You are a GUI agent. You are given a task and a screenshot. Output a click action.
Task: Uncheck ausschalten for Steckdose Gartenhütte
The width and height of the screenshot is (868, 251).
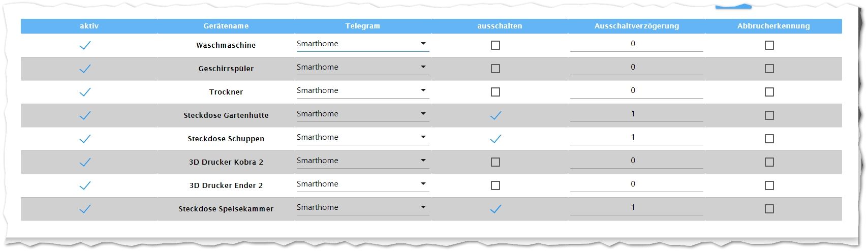tap(495, 115)
